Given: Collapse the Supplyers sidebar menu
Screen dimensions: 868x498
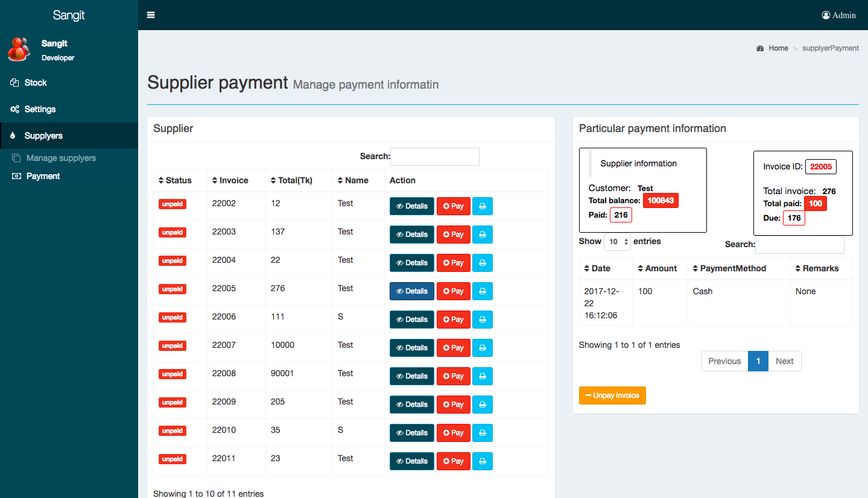Looking at the screenshot, I should point(43,136).
